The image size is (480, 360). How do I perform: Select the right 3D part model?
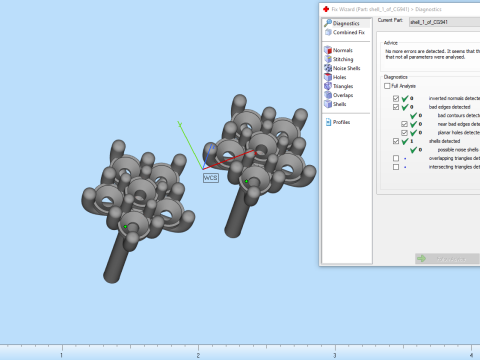tap(259, 166)
